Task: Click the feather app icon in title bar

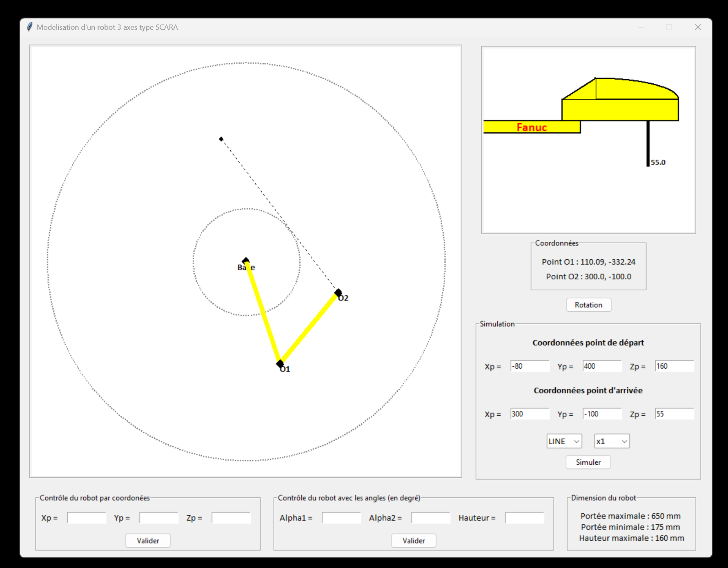Action: point(29,27)
